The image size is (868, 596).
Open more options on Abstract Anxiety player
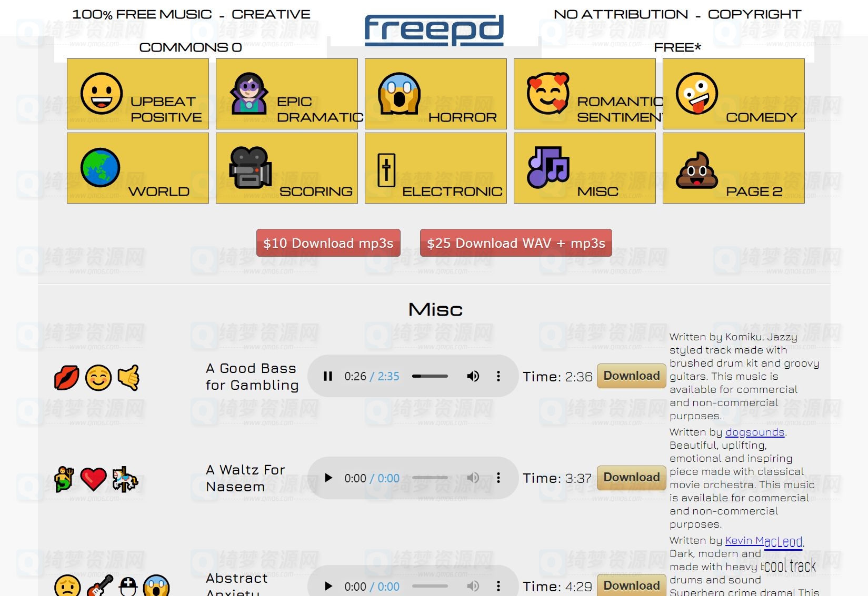(x=498, y=586)
